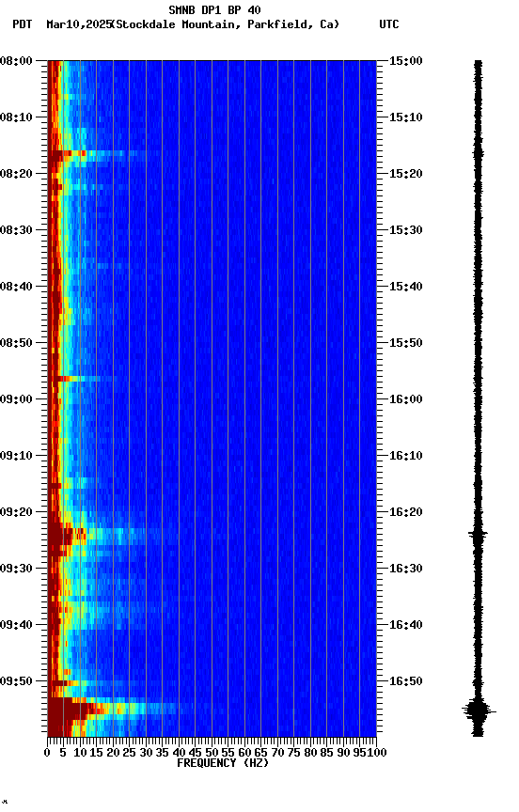Viewport: 519px width, 812px height.
Task: Click the '09:30' PDT time label
Action: [16, 569]
